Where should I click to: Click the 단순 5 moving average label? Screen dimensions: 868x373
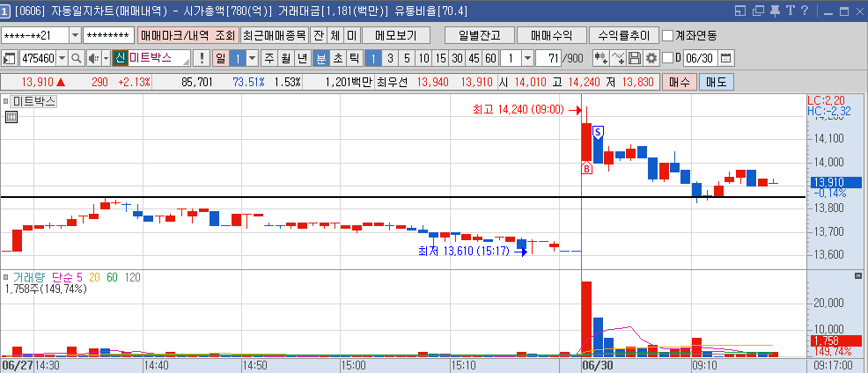pos(66,277)
